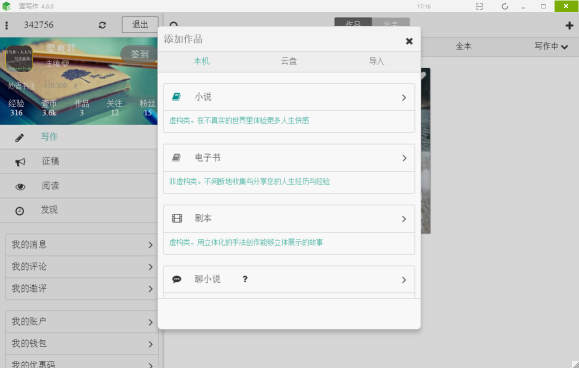Select the 写作 pencil icon in the sidebar

coord(20,138)
